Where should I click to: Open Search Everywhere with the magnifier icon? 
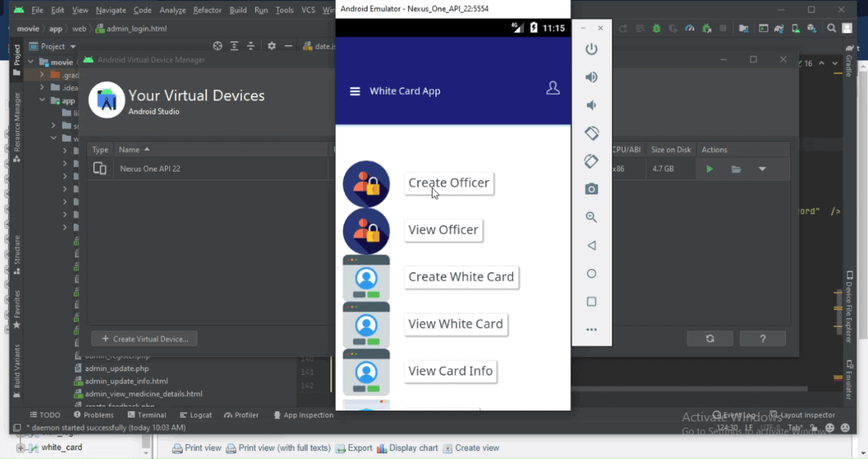[831, 27]
